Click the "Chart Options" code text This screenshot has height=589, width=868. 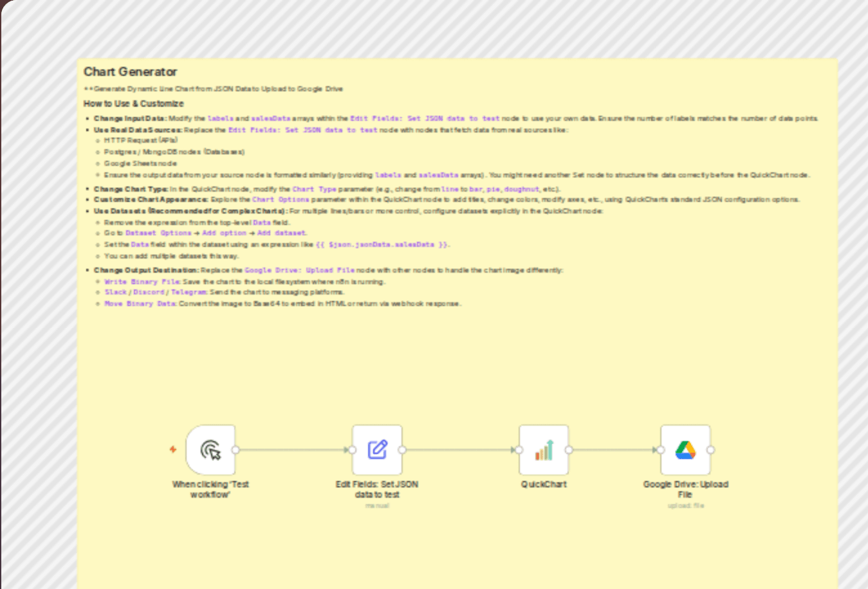click(x=281, y=199)
